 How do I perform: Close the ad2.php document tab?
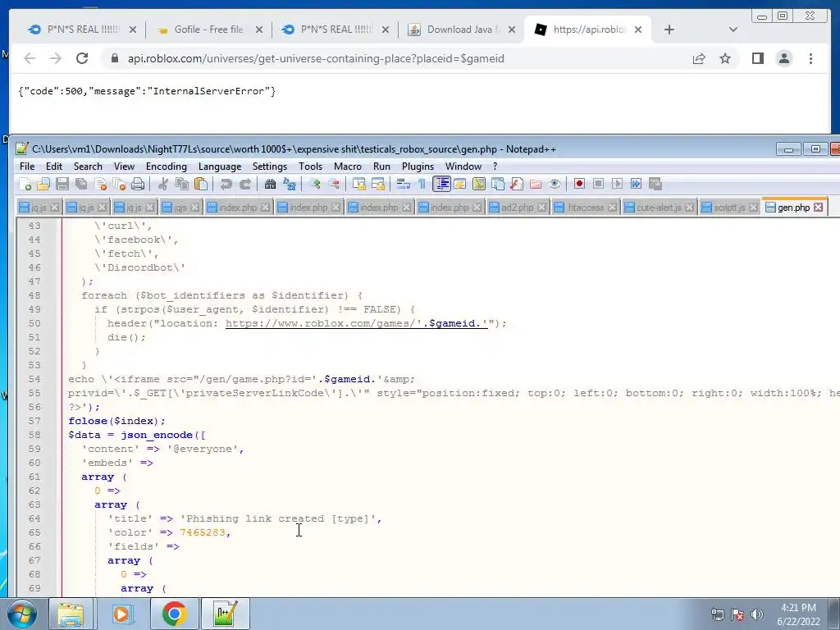point(542,208)
